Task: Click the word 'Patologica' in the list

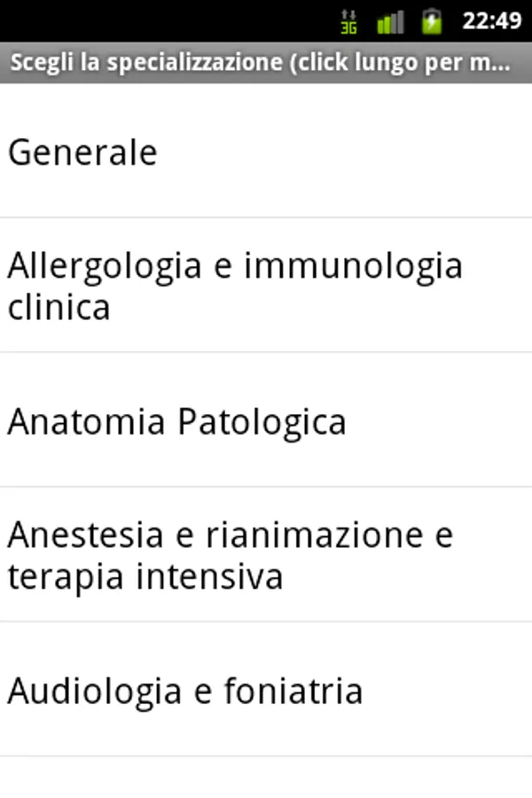Action: click(262, 422)
